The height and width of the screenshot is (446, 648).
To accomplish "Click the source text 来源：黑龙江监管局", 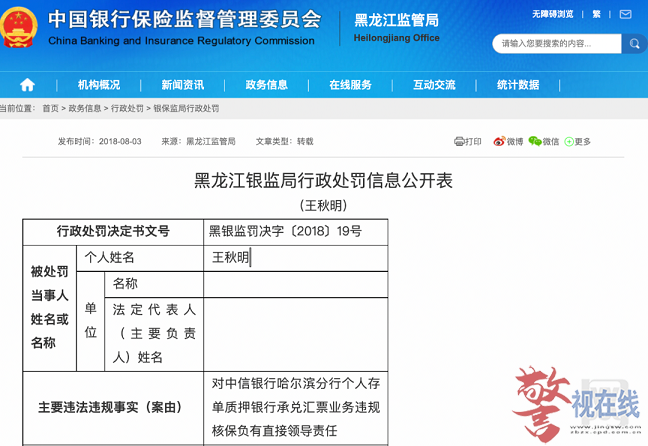I will (198, 141).
